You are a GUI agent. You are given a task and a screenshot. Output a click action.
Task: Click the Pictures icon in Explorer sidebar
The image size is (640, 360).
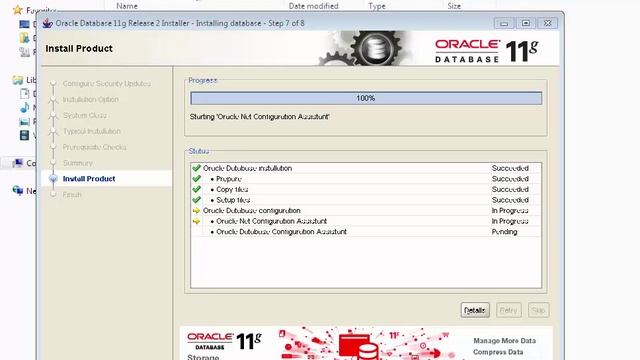[24, 122]
